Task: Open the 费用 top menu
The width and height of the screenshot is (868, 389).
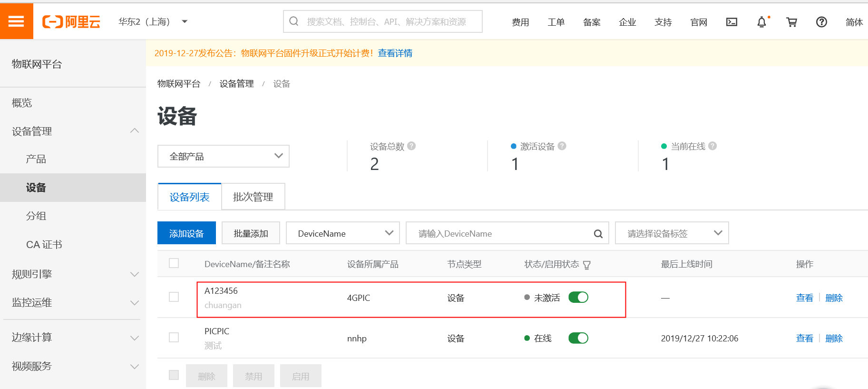Action: (x=520, y=22)
